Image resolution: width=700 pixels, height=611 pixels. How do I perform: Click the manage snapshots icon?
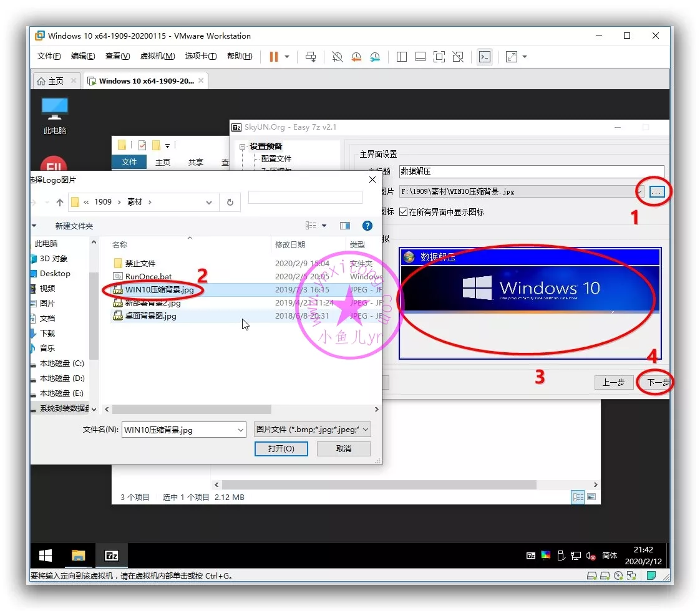[375, 57]
